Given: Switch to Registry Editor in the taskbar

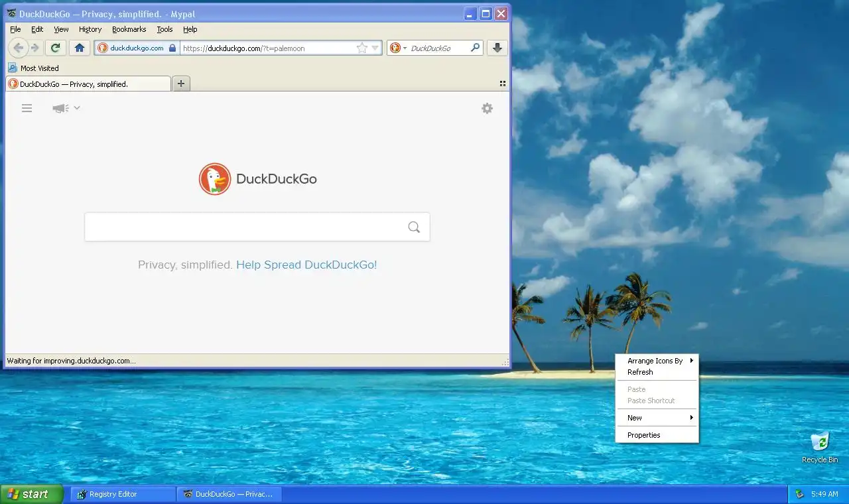Looking at the screenshot, I should pyautogui.click(x=123, y=494).
